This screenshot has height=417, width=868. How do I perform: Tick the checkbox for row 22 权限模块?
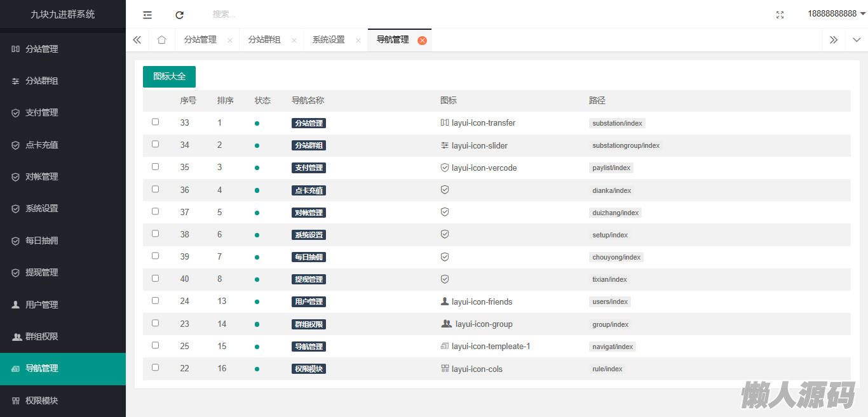[x=155, y=367]
